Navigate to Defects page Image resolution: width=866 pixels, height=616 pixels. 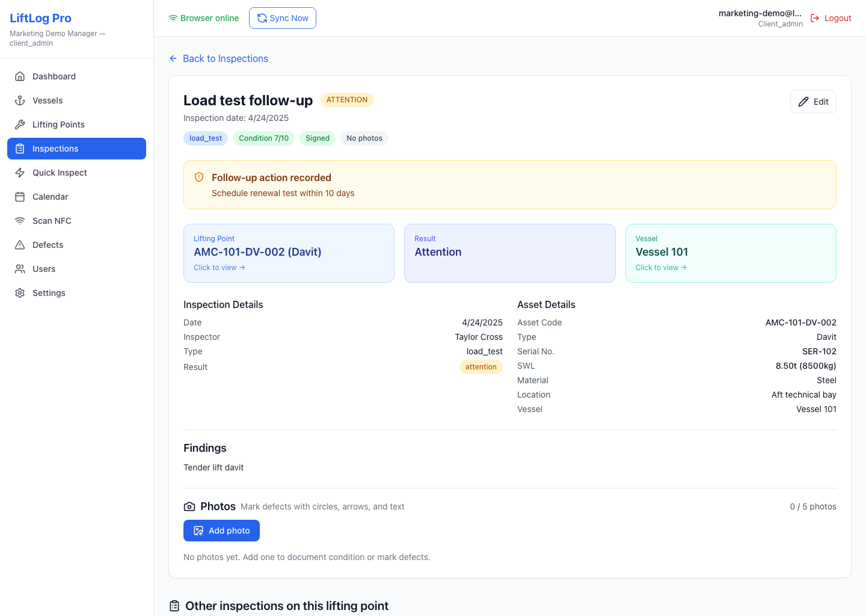[x=76, y=245]
